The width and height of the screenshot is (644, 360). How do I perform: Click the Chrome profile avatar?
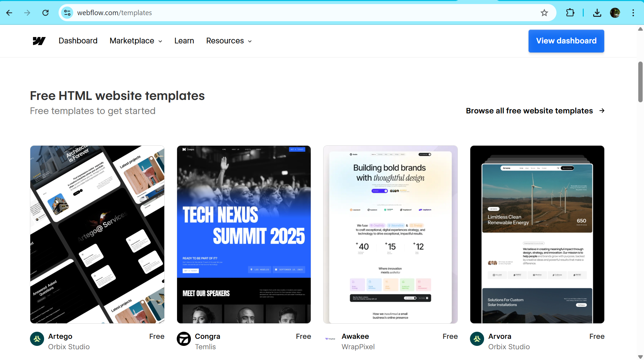pos(616,12)
